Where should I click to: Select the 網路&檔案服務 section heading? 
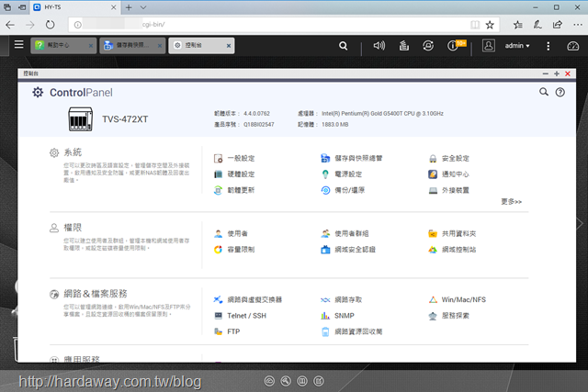[96, 294]
